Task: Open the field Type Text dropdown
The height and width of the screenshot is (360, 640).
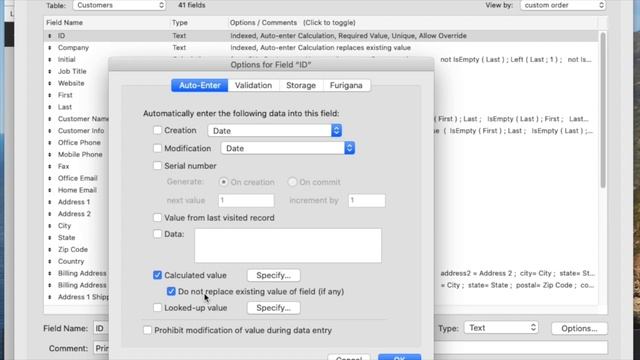Action: click(x=501, y=328)
